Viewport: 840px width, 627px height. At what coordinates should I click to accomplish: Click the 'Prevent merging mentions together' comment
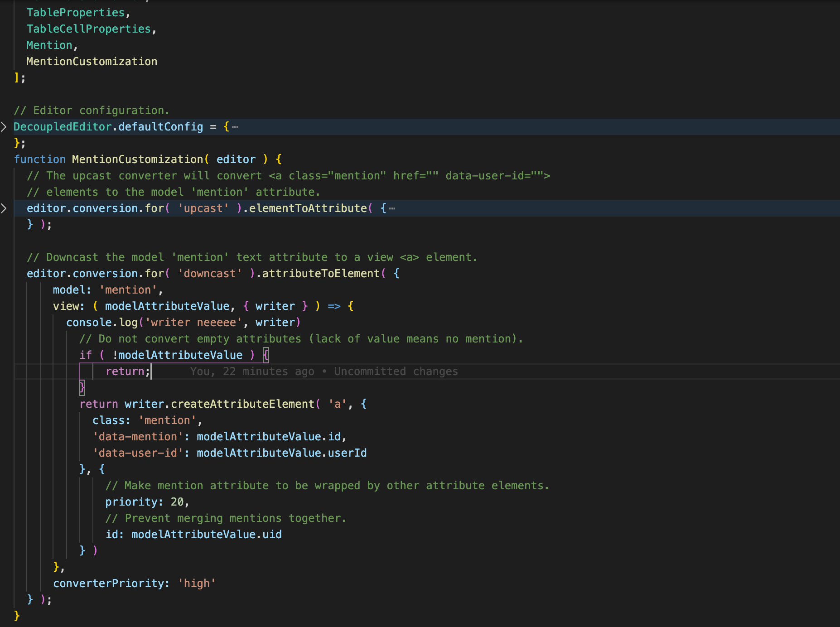coord(226,518)
